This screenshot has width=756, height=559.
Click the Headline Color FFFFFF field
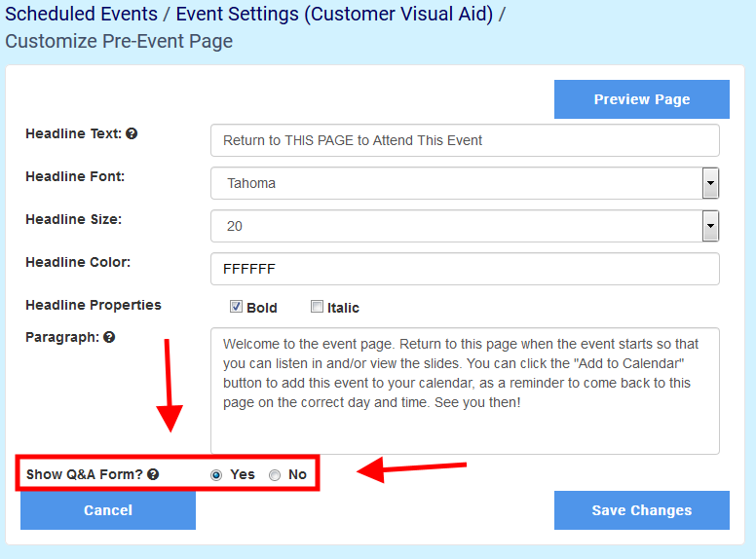(x=465, y=269)
